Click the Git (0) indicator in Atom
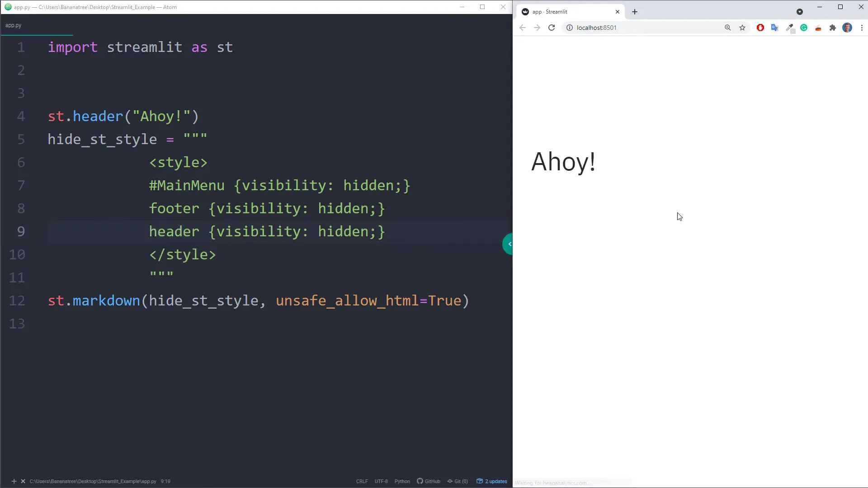 pos(458,481)
